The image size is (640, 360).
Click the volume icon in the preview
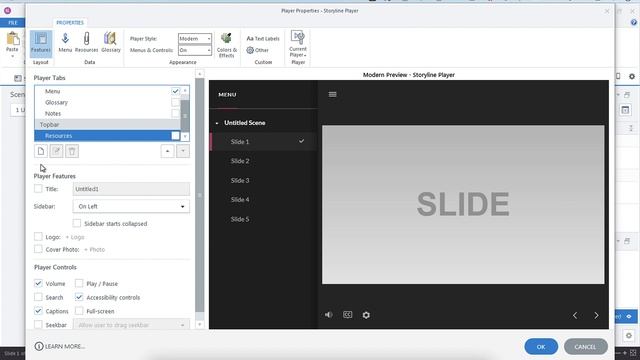[x=329, y=315]
